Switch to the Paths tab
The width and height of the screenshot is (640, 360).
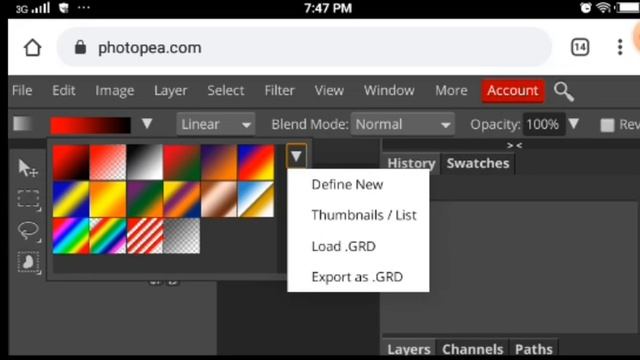533,349
